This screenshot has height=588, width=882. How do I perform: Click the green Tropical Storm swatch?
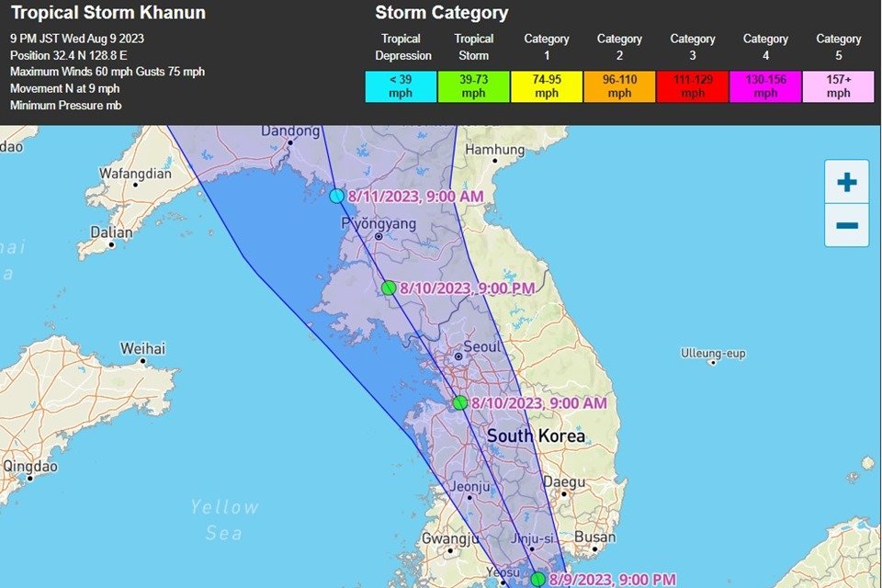click(x=473, y=87)
